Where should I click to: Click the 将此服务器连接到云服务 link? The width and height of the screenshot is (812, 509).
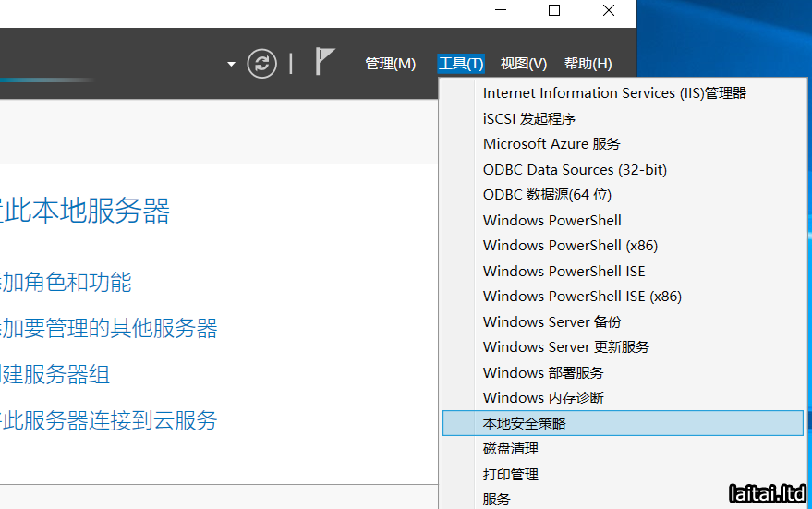pos(109,421)
